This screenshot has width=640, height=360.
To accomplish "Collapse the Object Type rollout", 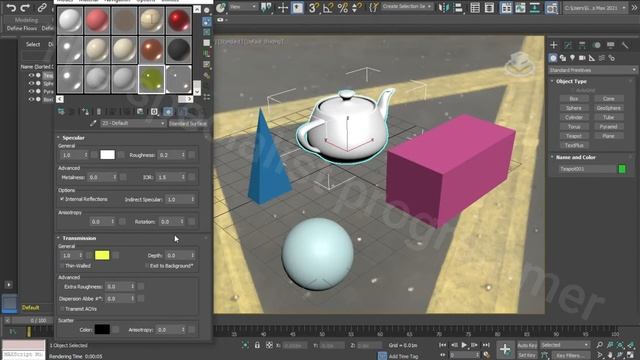I will 571,81.
